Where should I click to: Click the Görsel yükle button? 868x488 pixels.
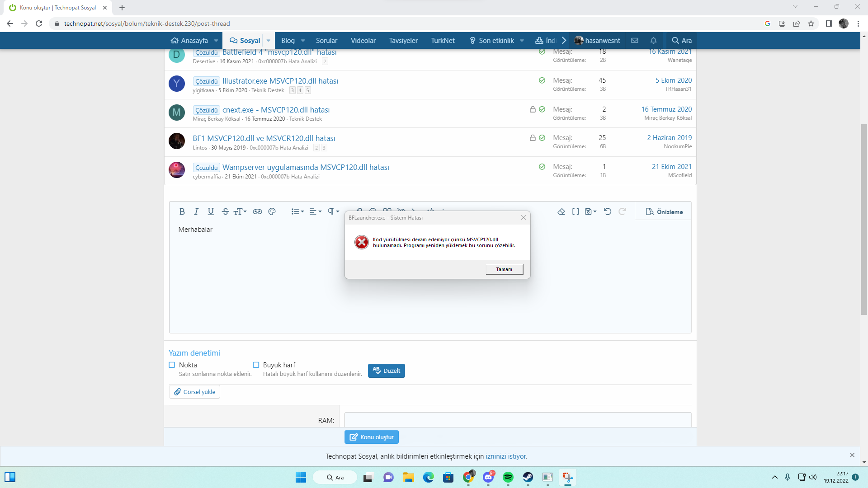[x=194, y=392]
